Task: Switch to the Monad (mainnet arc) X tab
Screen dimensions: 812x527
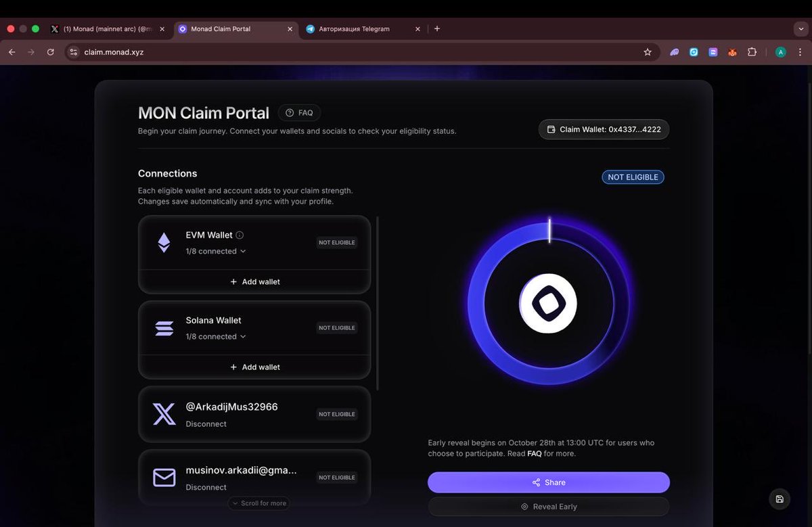Action: (x=108, y=29)
